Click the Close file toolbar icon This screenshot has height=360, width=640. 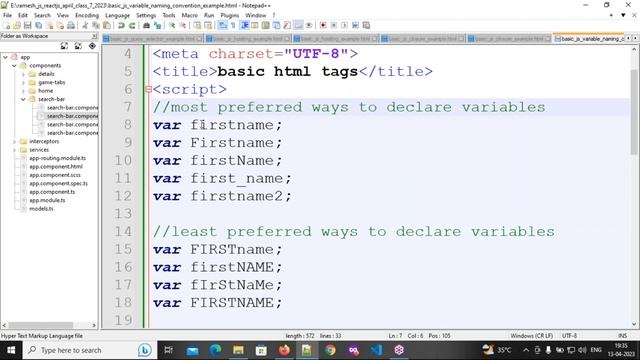pyautogui.click(x=49, y=25)
